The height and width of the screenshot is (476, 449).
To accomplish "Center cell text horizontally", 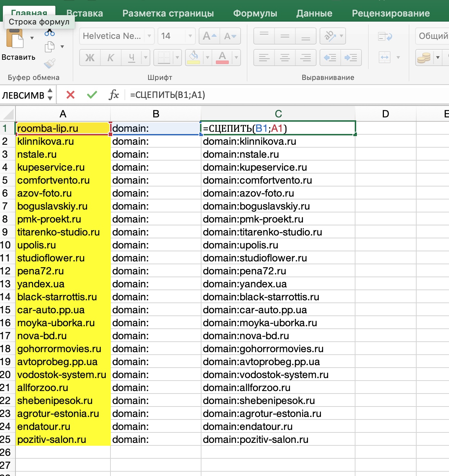I will pyautogui.click(x=285, y=58).
